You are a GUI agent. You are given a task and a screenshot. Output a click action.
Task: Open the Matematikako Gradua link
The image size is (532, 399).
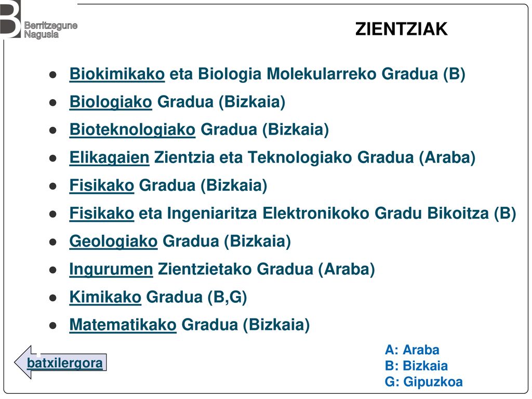(x=123, y=325)
